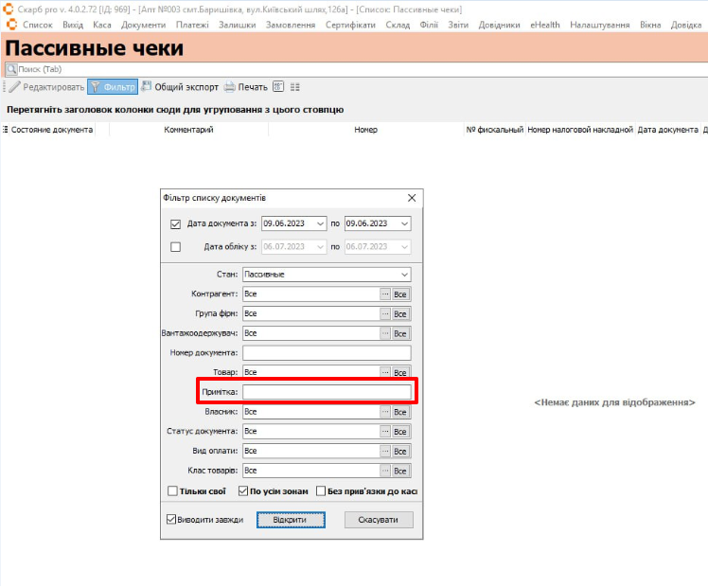The image size is (708, 588).
Task: Expand the Стан dropdown
Action: [x=404, y=275]
